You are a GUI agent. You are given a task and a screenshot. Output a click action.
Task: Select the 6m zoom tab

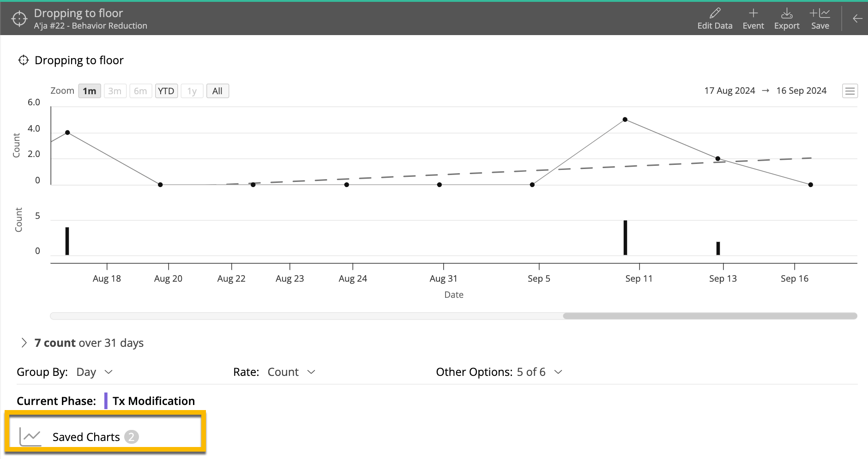click(141, 91)
